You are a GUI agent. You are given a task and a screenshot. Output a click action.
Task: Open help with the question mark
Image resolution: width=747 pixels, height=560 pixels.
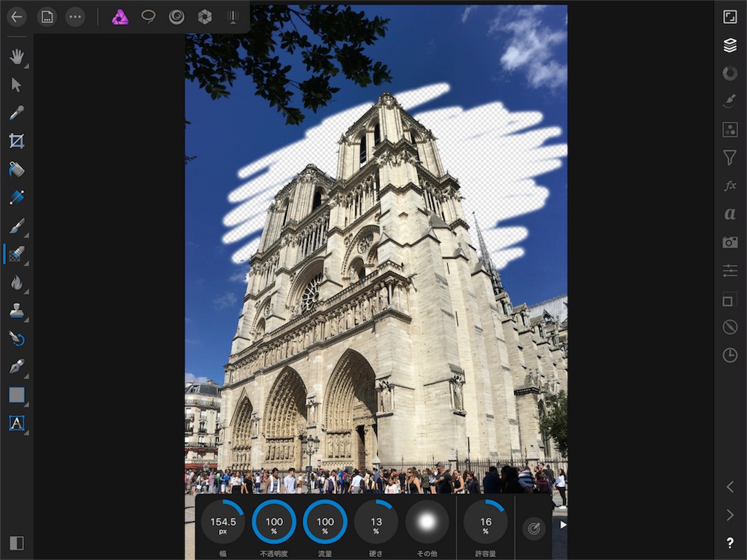tap(729, 542)
